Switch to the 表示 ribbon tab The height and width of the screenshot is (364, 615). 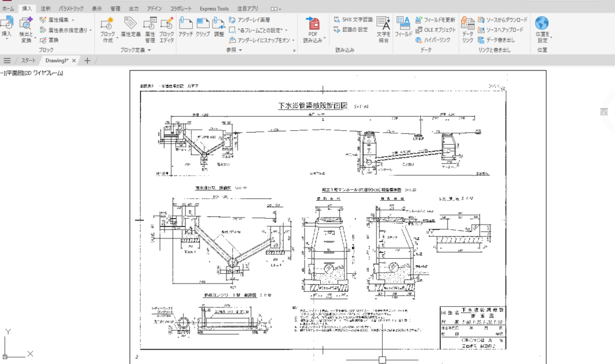[x=97, y=8]
